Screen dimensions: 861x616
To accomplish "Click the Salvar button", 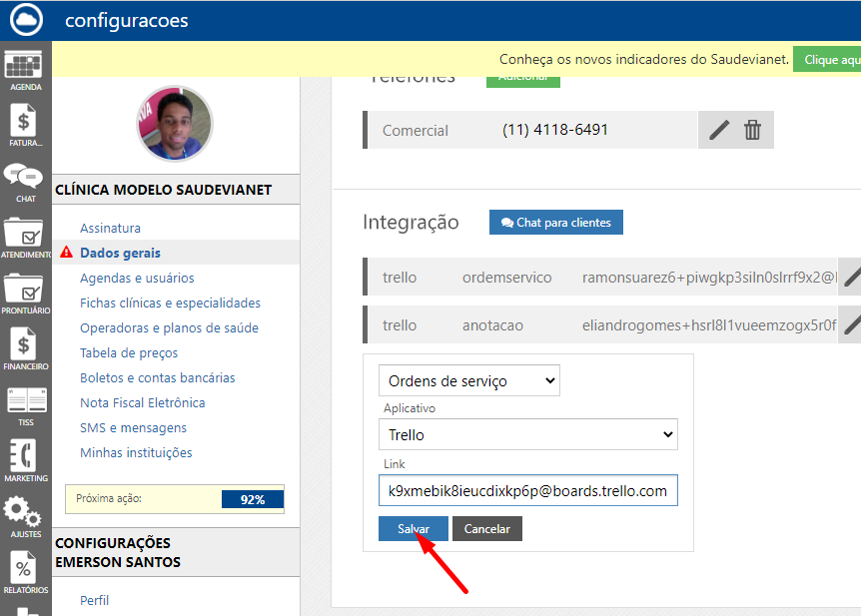I will click(414, 529).
